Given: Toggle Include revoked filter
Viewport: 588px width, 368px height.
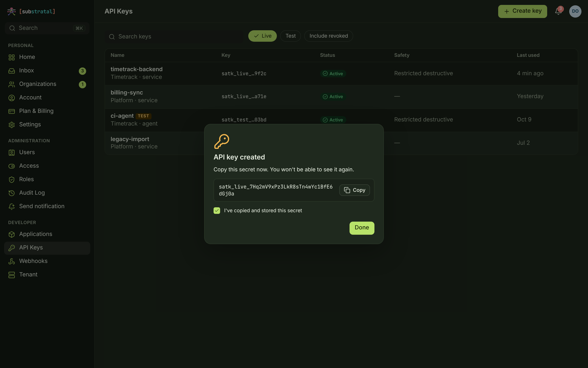Looking at the screenshot, I should point(329,36).
